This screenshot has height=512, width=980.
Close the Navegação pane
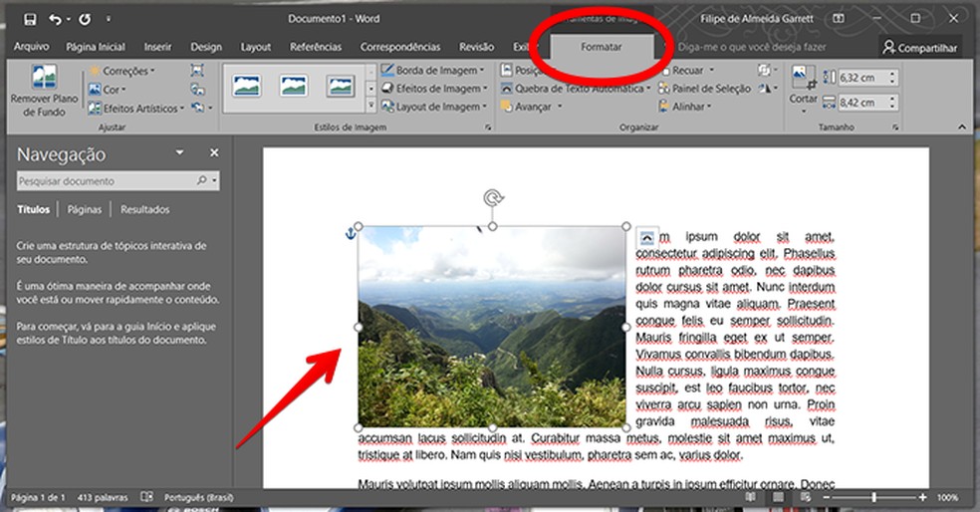[213, 153]
